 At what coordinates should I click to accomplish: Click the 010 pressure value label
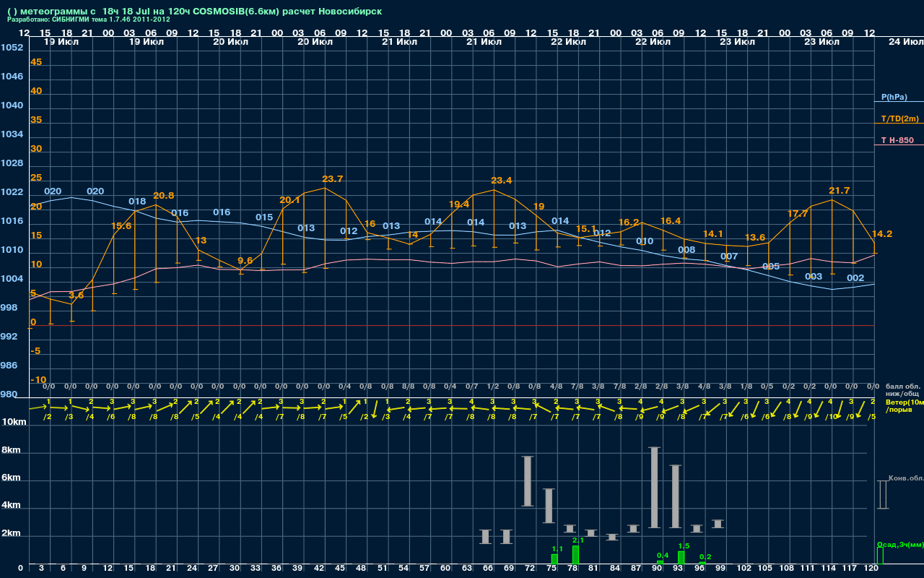645,241
